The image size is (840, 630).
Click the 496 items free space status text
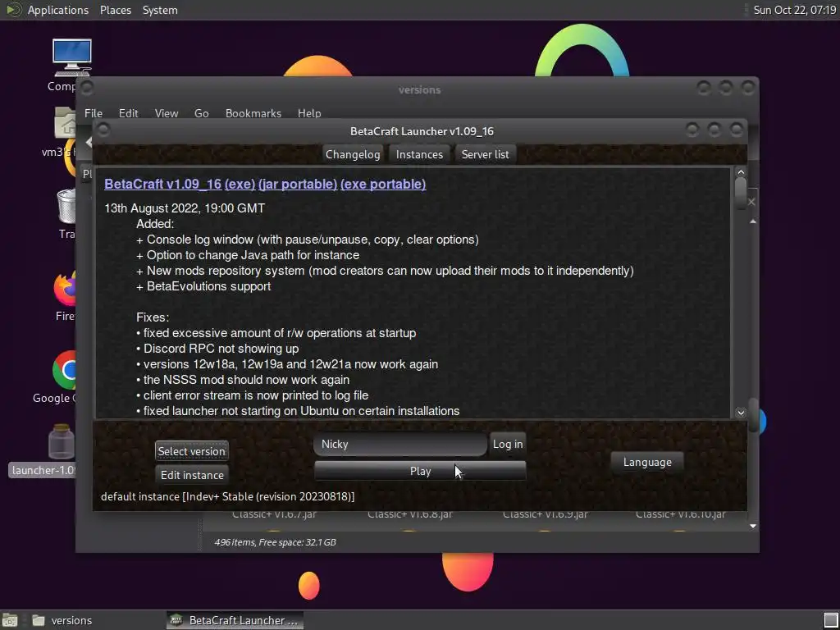click(275, 542)
